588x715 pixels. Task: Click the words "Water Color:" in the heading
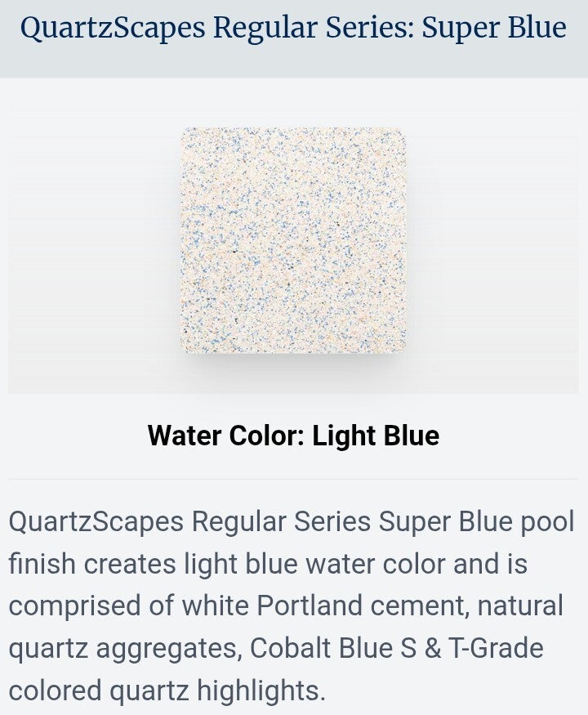[x=226, y=436]
